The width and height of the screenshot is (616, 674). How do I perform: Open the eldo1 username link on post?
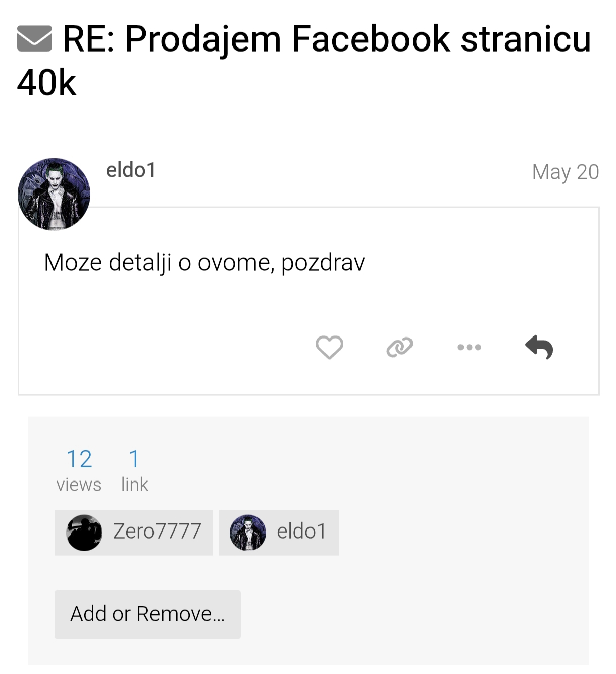(131, 170)
